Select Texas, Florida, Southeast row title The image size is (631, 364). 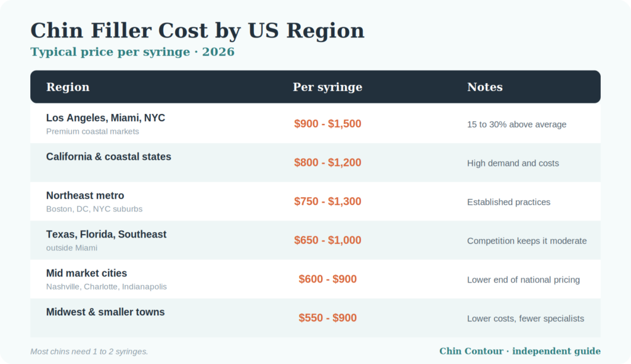[x=106, y=234]
